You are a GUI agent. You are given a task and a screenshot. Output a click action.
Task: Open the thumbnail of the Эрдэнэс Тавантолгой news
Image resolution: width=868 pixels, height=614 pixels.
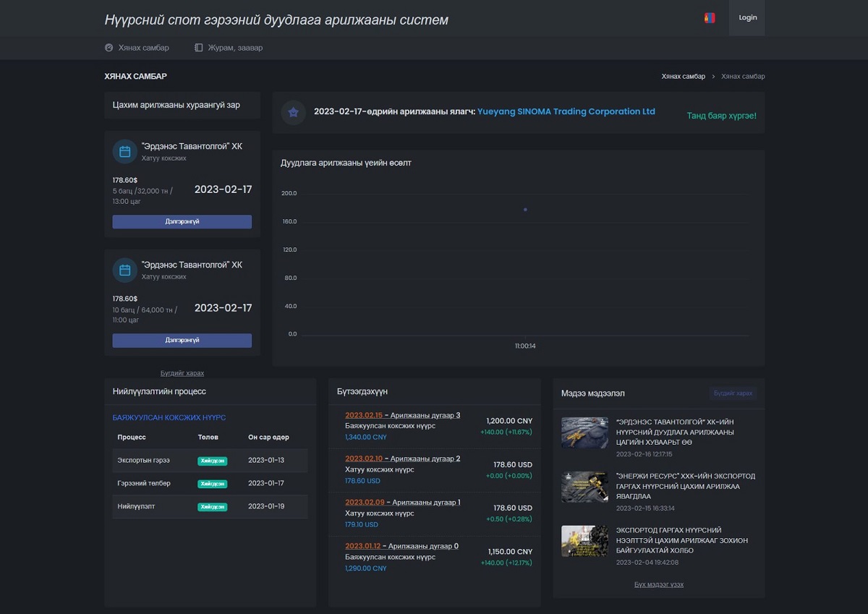pos(584,432)
